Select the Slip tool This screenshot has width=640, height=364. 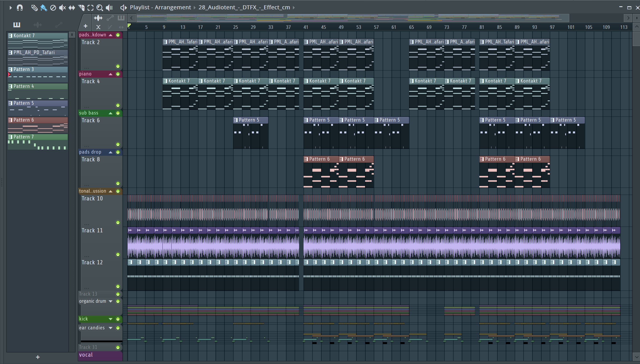72,8
